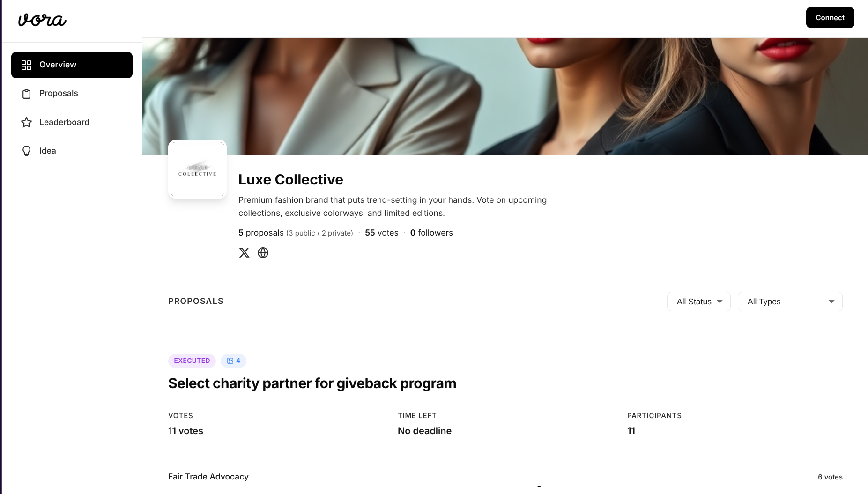Open the X (Twitter) profile link

point(244,253)
